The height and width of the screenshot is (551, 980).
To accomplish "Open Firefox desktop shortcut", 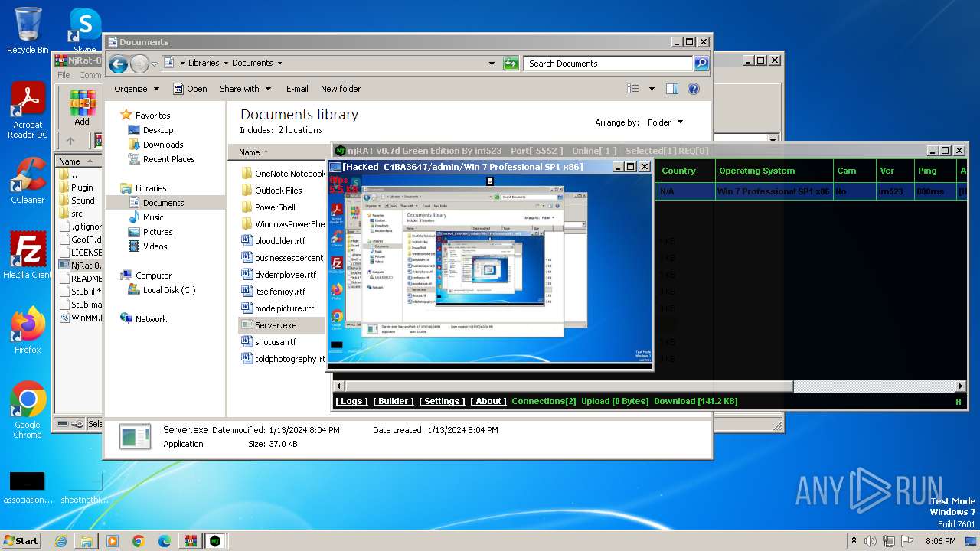I will coord(28,331).
